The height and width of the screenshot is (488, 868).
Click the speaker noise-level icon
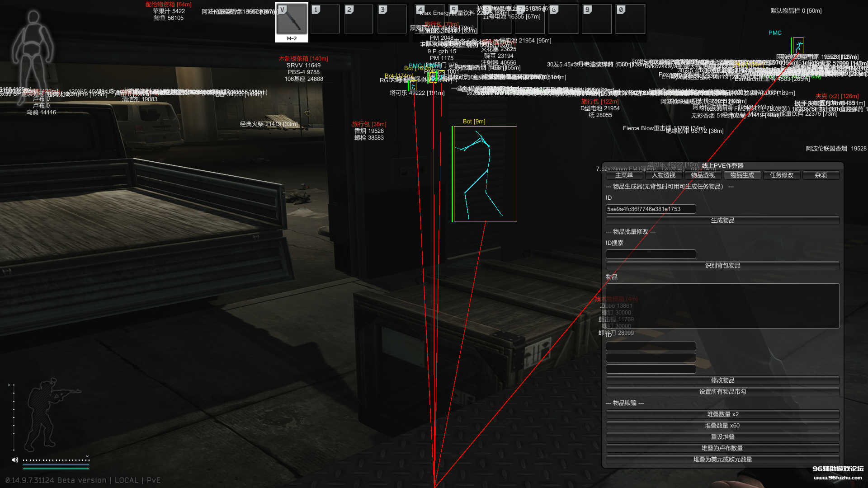pos(15,460)
